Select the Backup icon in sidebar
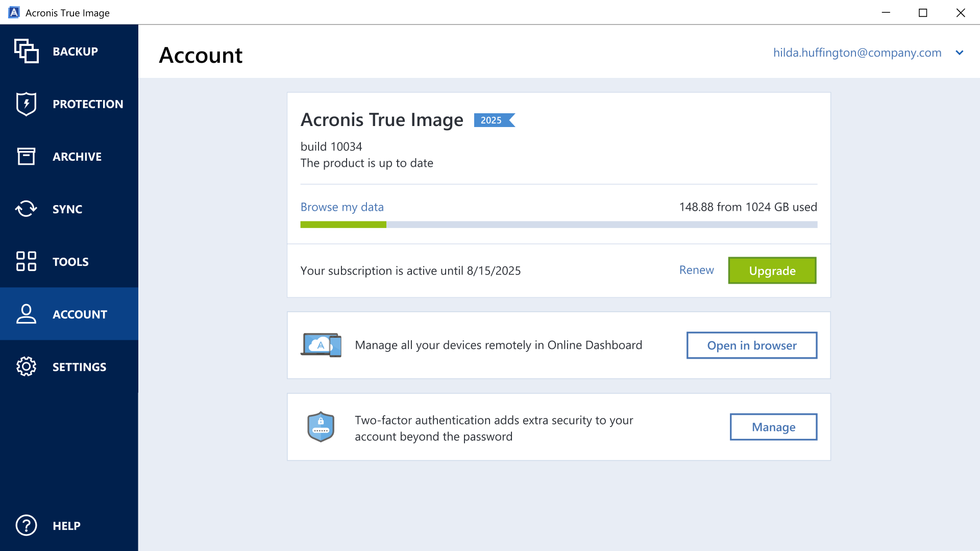The image size is (980, 551). (x=27, y=51)
